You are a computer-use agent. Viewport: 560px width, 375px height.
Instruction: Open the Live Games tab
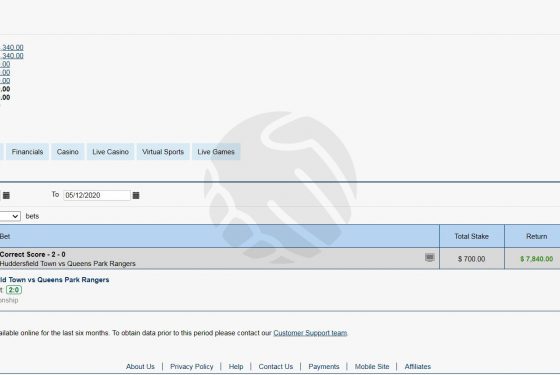216,152
